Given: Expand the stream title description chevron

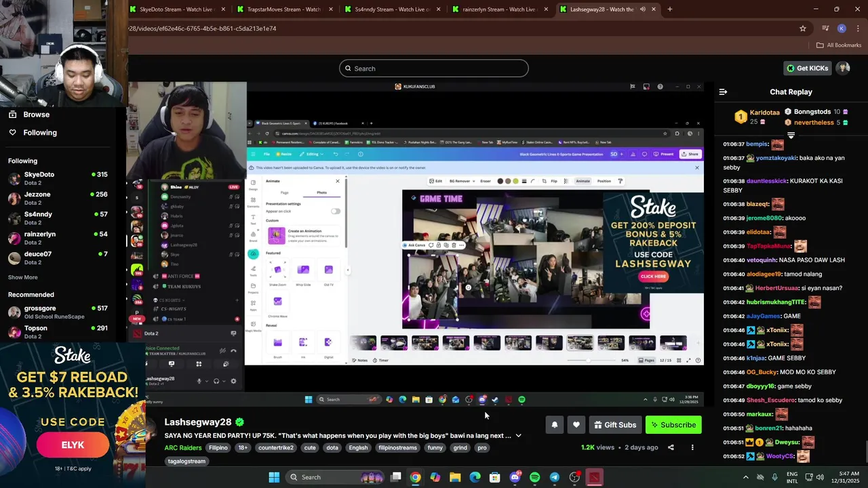Looking at the screenshot, I should coord(518,436).
